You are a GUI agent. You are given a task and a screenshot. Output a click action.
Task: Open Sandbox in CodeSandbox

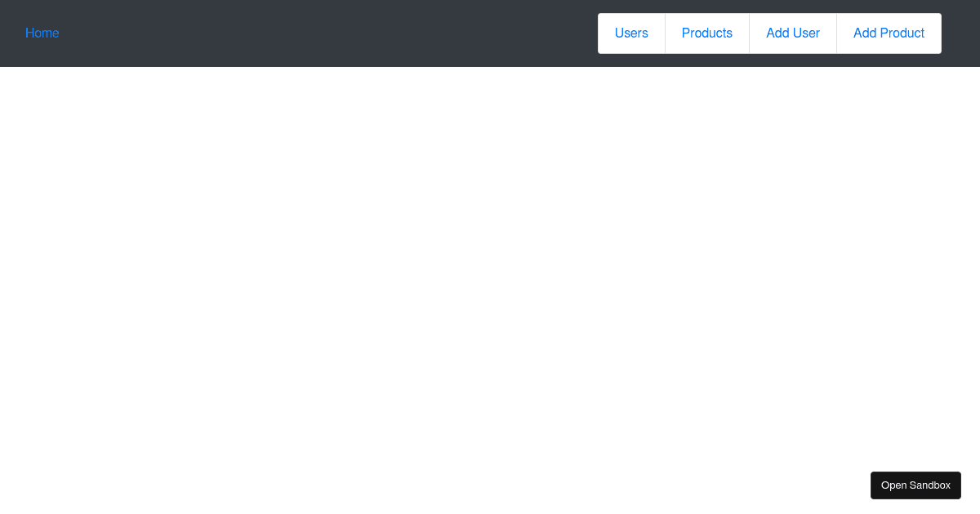tap(915, 485)
